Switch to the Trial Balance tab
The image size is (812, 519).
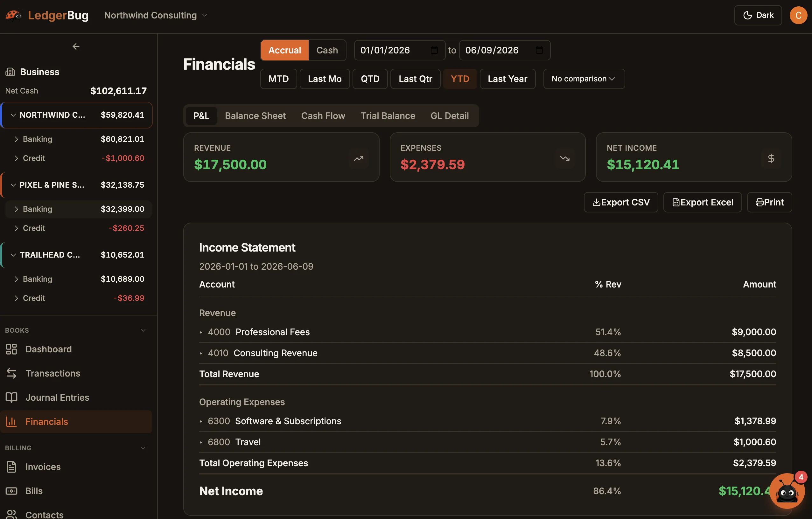pos(388,115)
